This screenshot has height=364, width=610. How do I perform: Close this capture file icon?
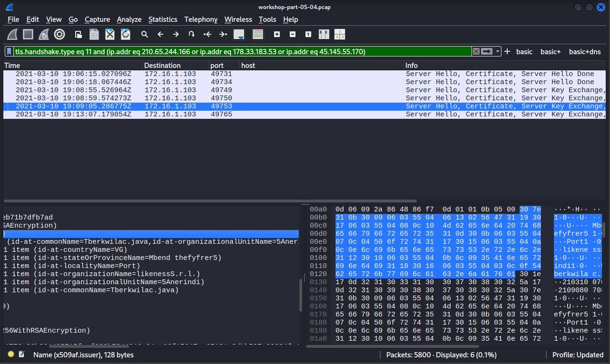[x=110, y=35]
